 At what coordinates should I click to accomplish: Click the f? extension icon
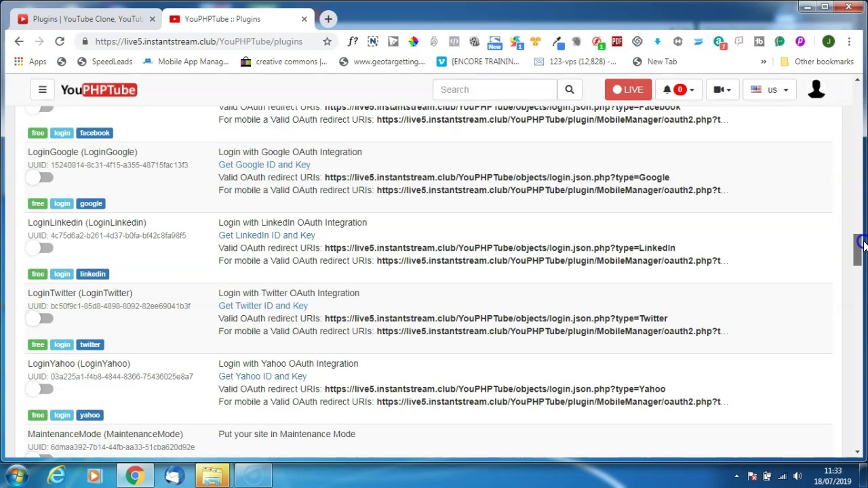(353, 41)
